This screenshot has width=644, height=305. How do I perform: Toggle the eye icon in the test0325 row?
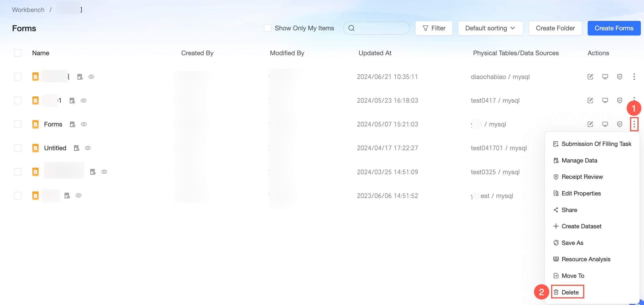(104, 172)
